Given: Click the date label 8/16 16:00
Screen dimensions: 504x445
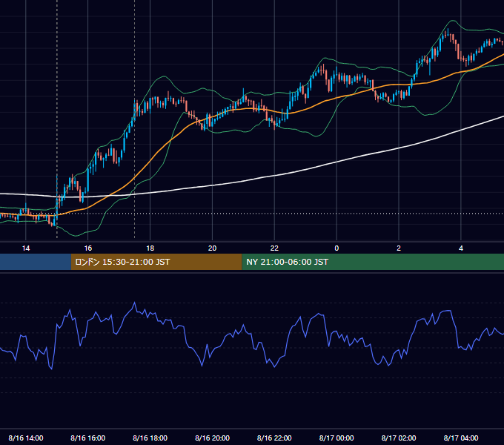Looking at the screenshot, I should [87, 438].
